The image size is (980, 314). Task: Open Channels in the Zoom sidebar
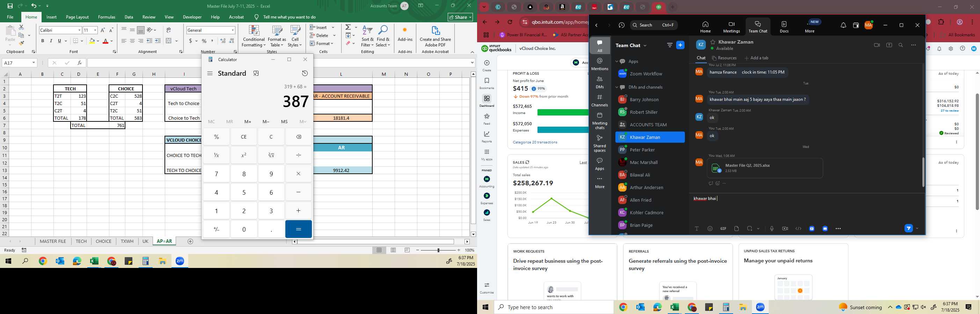[x=600, y=101]
